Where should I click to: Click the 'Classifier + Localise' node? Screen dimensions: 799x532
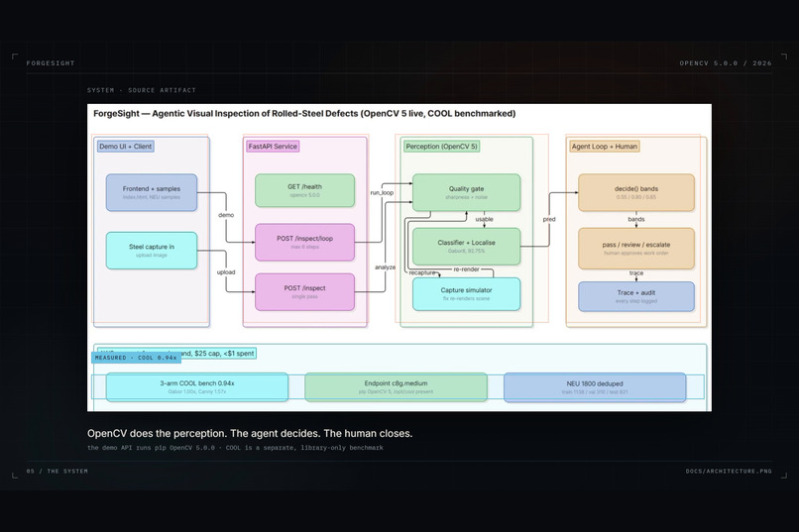(x=466, y=247)
